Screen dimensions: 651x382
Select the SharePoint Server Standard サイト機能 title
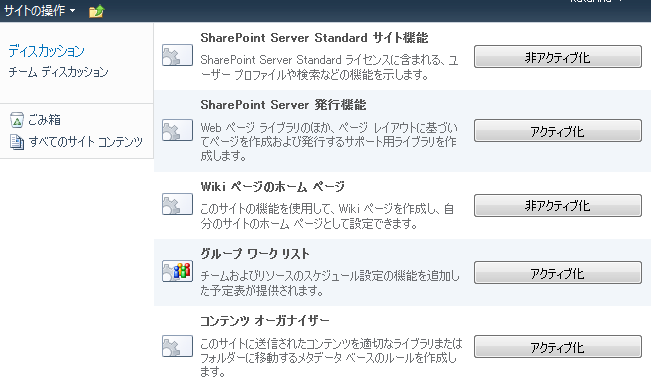click(314, 38)
